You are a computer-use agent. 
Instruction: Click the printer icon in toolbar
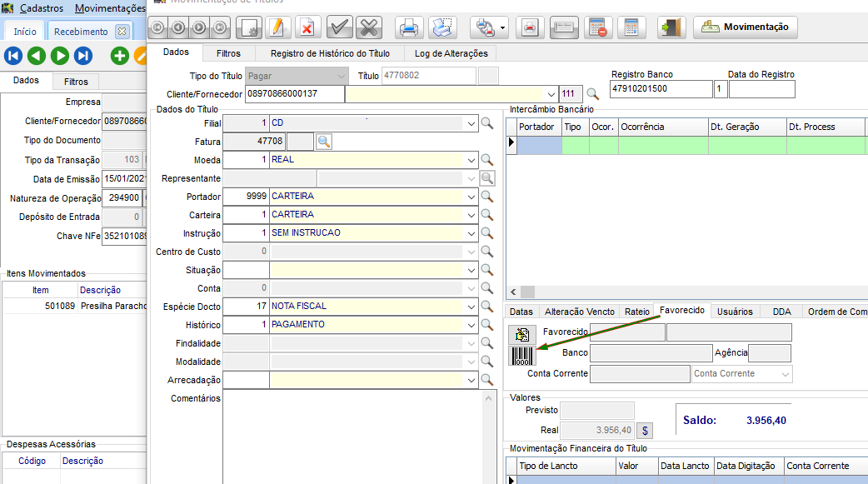(409, 27)
